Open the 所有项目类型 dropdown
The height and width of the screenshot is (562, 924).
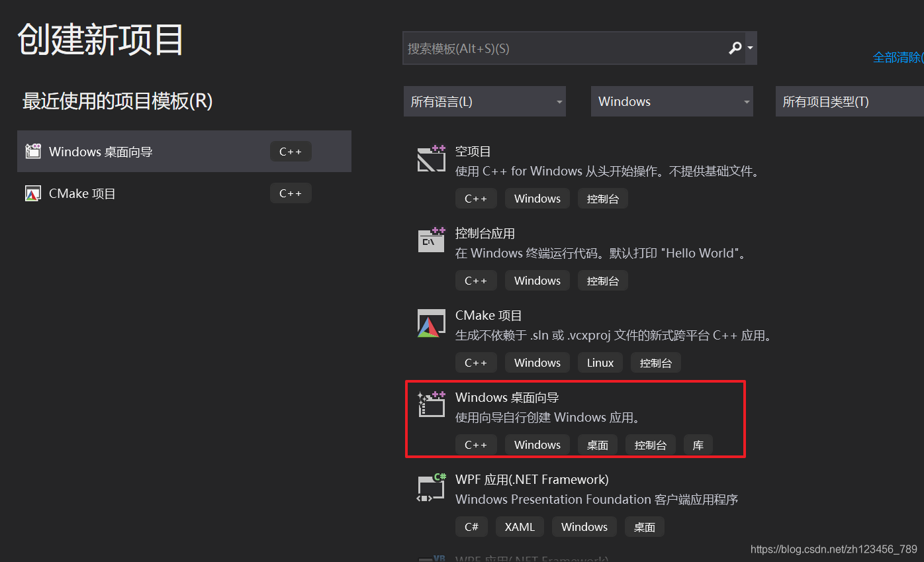[850, 101]
